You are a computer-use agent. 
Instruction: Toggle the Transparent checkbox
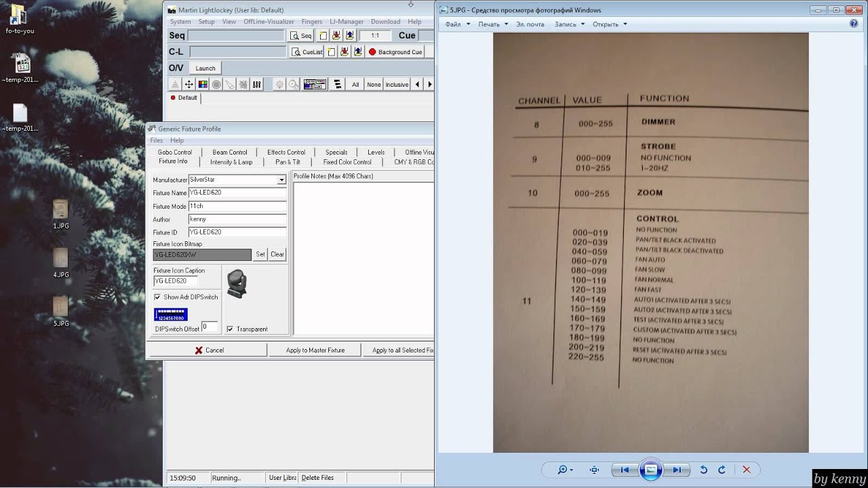230,329
